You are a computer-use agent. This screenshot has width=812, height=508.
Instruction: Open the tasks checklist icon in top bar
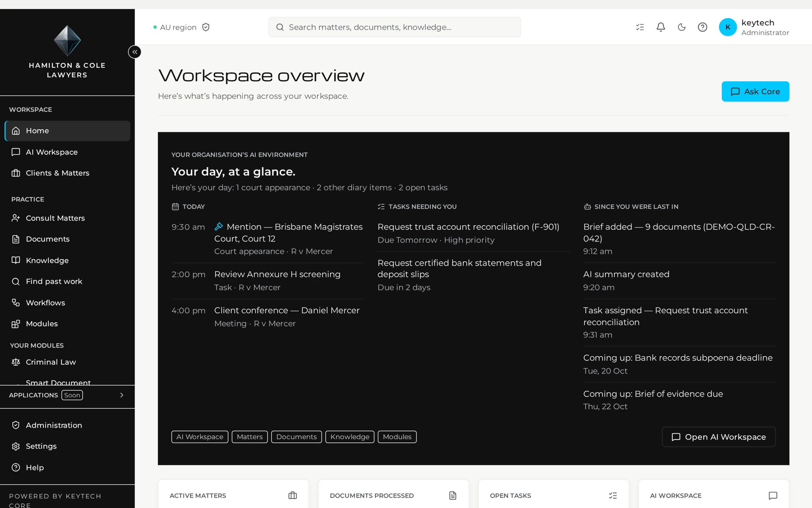pos(640,27)
